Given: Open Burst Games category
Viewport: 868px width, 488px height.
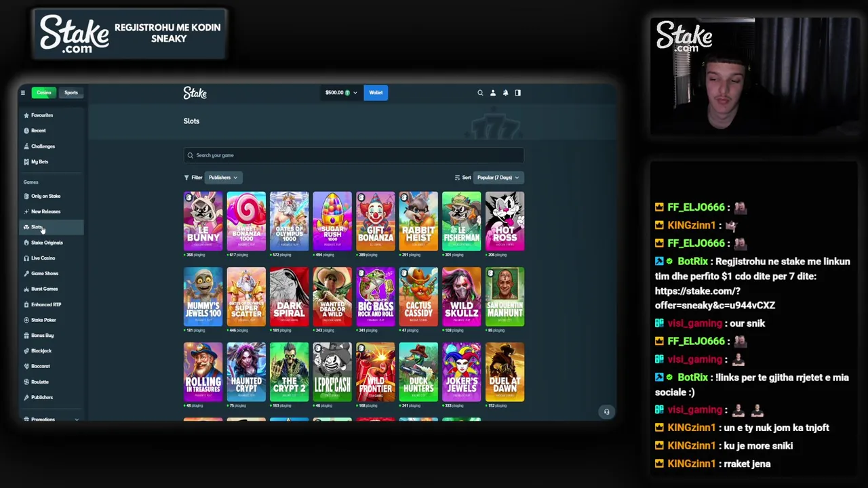Looking at the screenshot, I should (x=52, y=289).
